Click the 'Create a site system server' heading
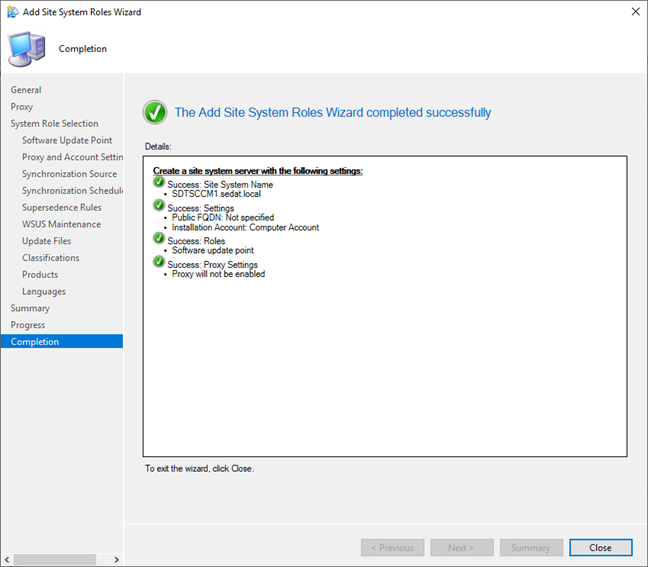This screenshot has height=567, width=648. point(258,171)
